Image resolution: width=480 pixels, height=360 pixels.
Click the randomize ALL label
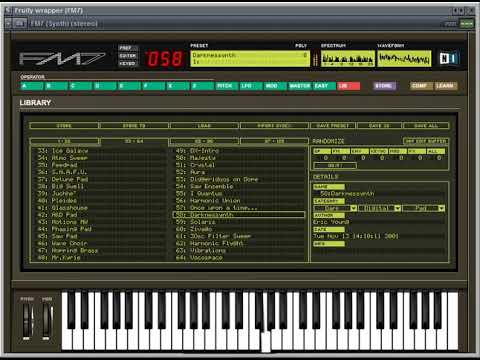point(436,151)
